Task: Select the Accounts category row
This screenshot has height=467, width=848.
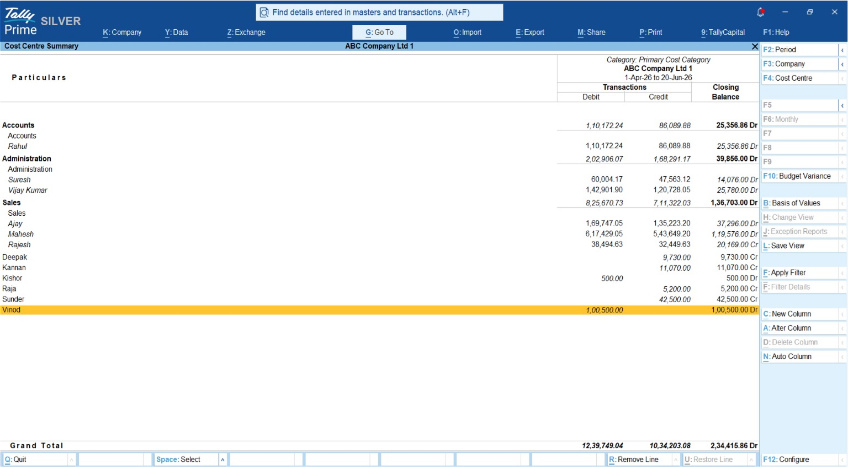Action: pyautogui.click(x=379, y=125)
